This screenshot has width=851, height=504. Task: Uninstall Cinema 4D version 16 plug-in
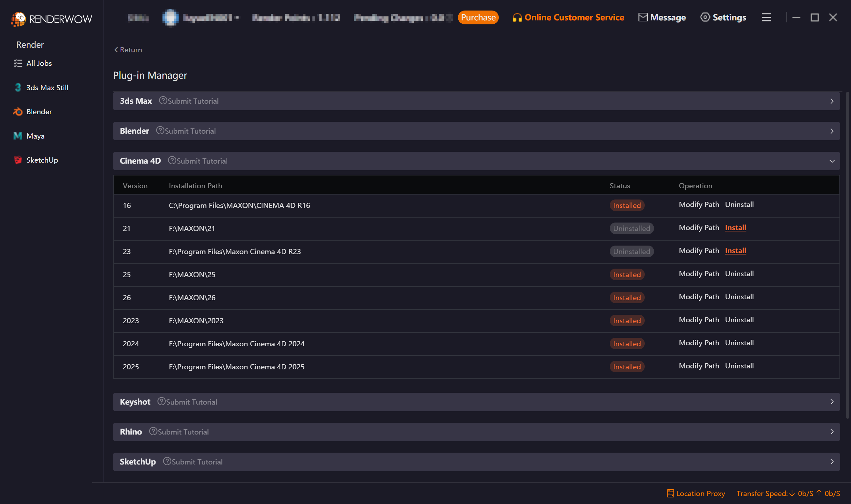pyautogui.click(x=739, y=204)
